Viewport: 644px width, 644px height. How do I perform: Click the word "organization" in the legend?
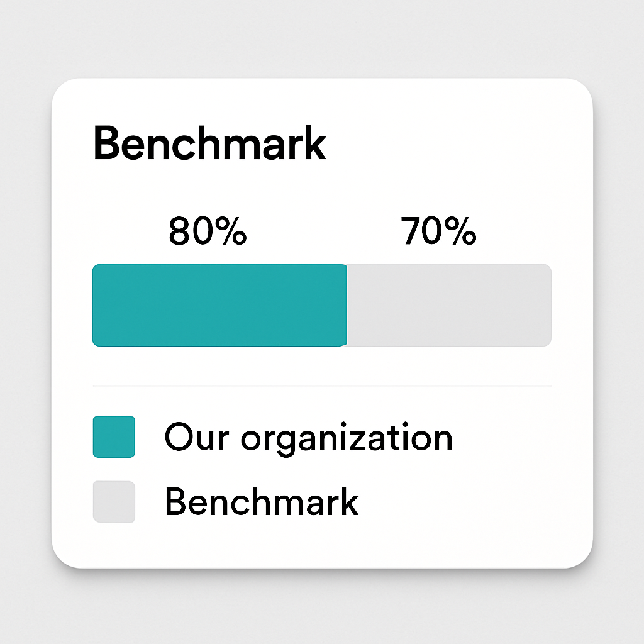(347, 438)
